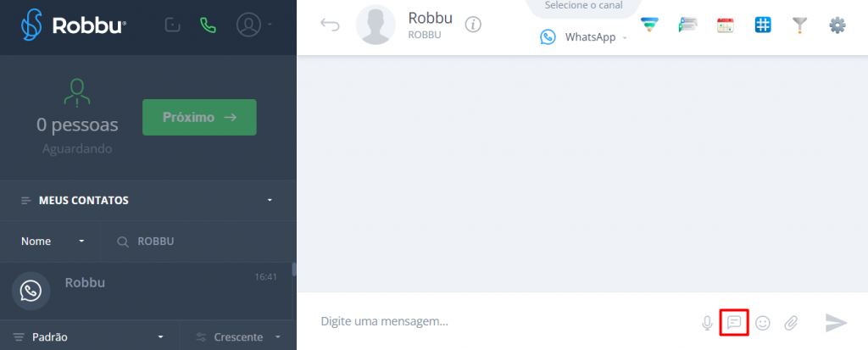Image resolution: width=868 pixels, height=350 pixels.
Task: Open the chat messages toolbar icon
Action: pyautogui.click(x=687, y=25)
